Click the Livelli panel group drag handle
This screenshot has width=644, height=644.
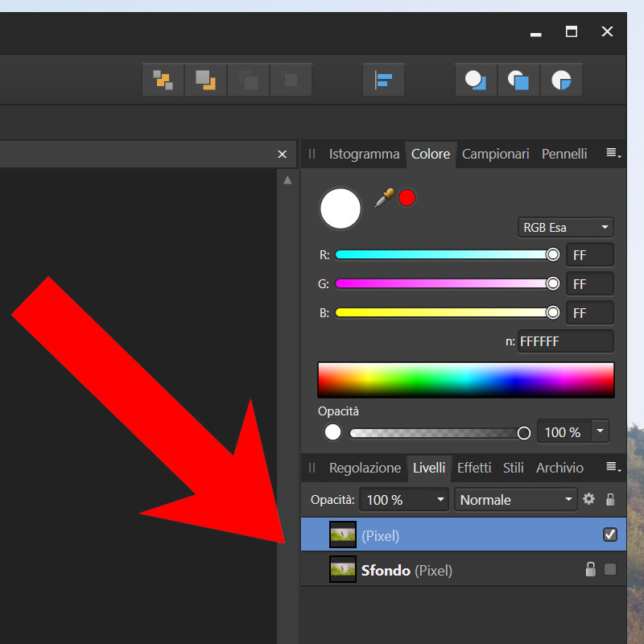(312, 468)
